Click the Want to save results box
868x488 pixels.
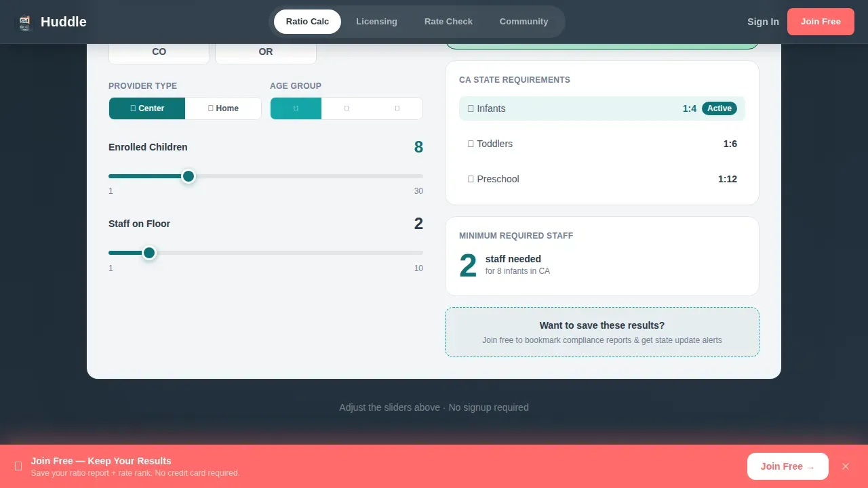pyautogui.click(x=602, y=332)
